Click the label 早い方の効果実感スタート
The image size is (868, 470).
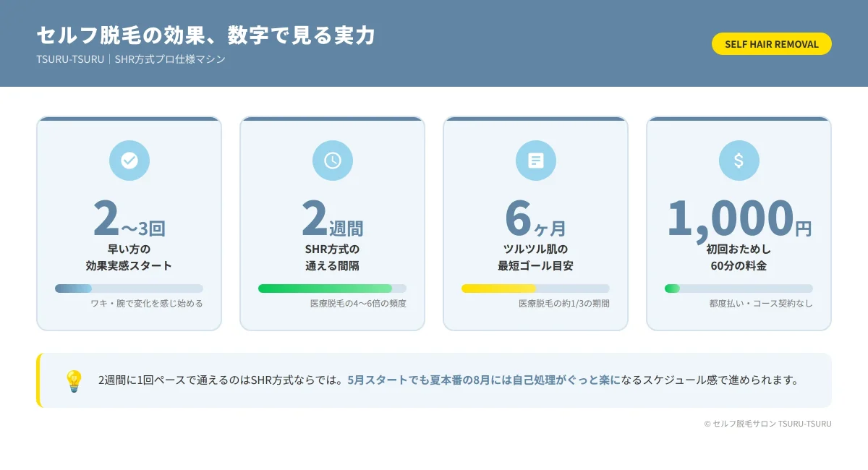click(129, 257)
